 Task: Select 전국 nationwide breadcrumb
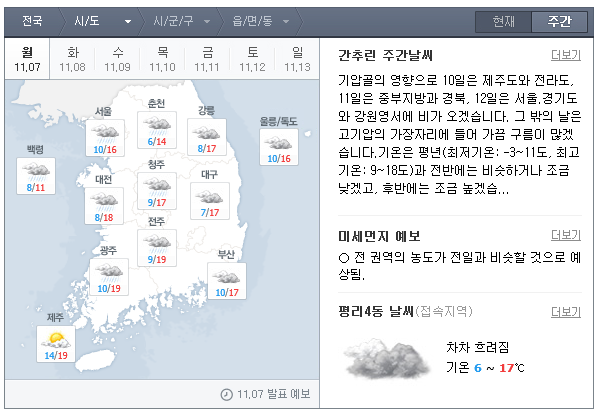[32, 21]
